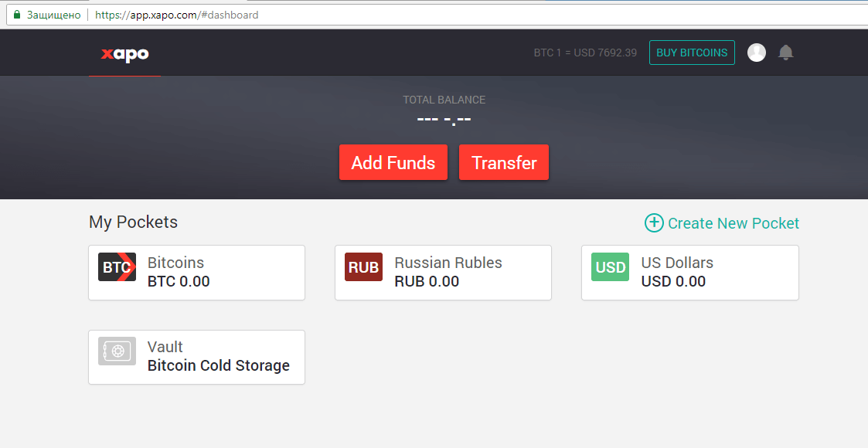Image resolution: width=868 pixels, height=448 pixels.
Task: Click the Transfer button
Action: pyautogui.click(x=504, y=162)
